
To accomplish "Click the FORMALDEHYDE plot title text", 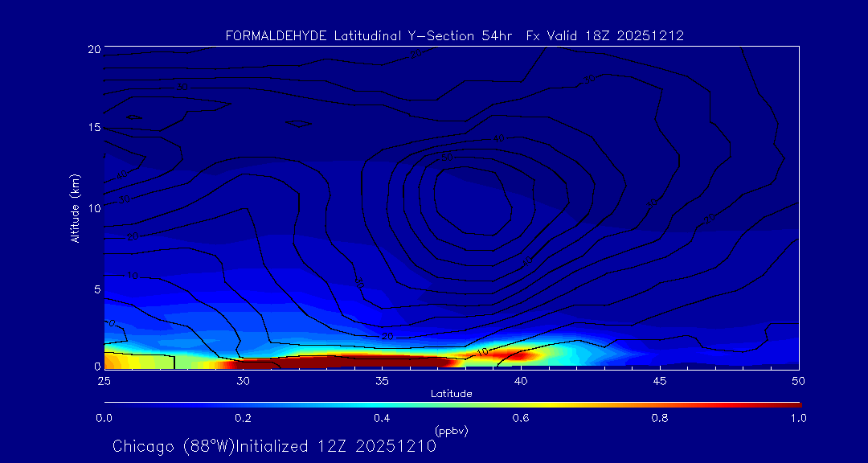I will pos(455,35).
